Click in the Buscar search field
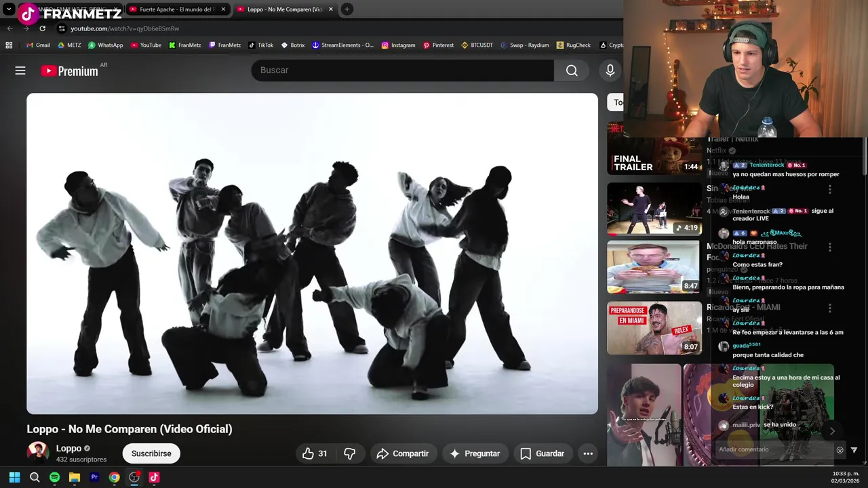The image size is (868, 488). (403, 70)
